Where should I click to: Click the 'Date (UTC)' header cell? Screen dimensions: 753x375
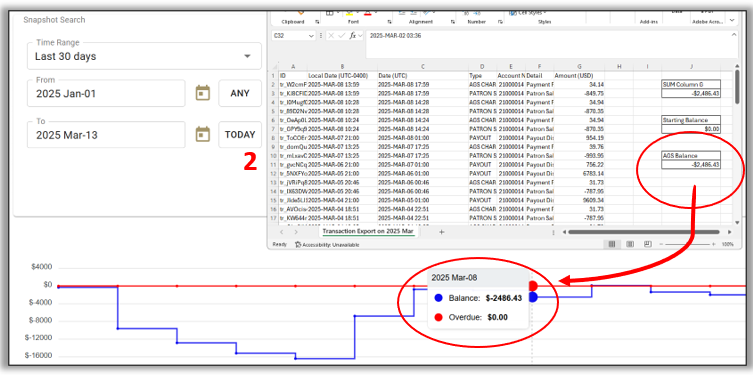coord(423,75)
